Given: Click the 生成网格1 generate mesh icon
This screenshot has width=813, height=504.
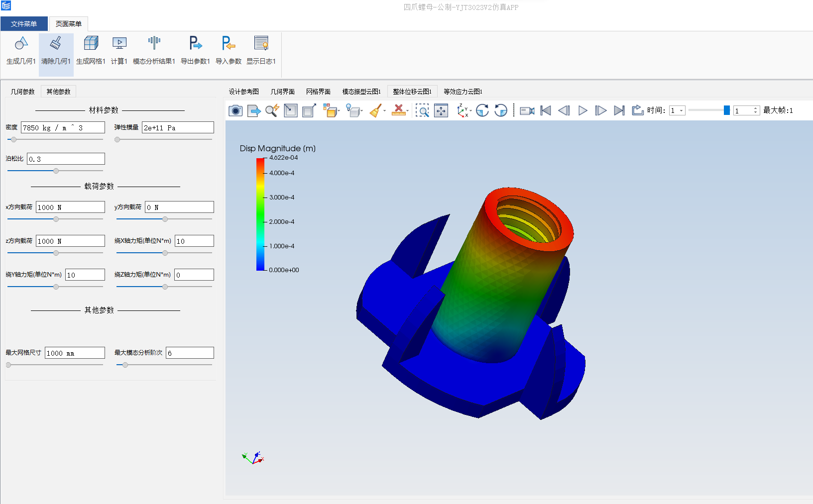Looking at the screenshot, I should point(91,44).
